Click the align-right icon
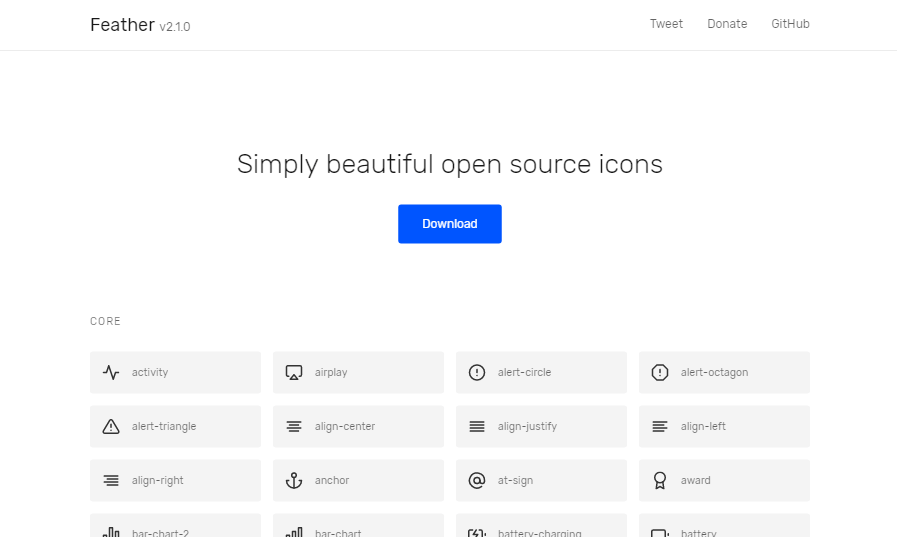Screen dimensions: 897x537 pyautogui.click(x=111, y=480)
